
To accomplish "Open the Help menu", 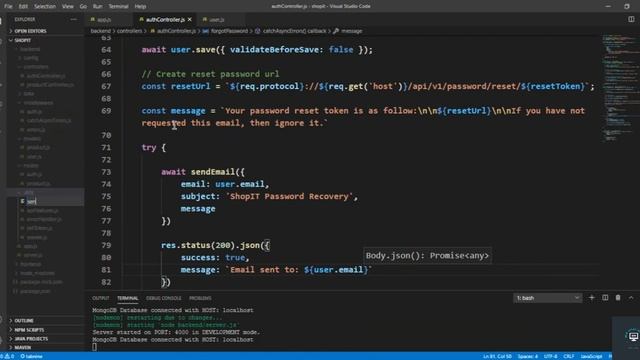I will [x=140, y=7].
